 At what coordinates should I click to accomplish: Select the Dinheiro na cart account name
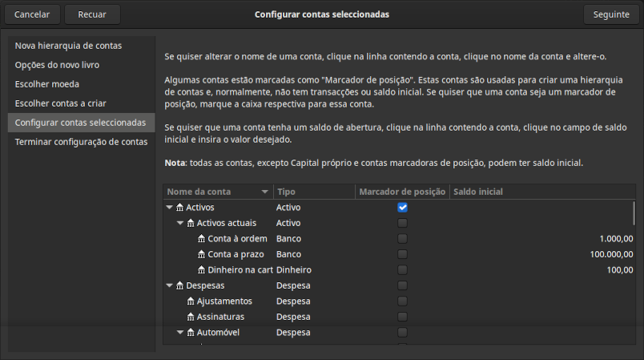(x=240, y=270)
